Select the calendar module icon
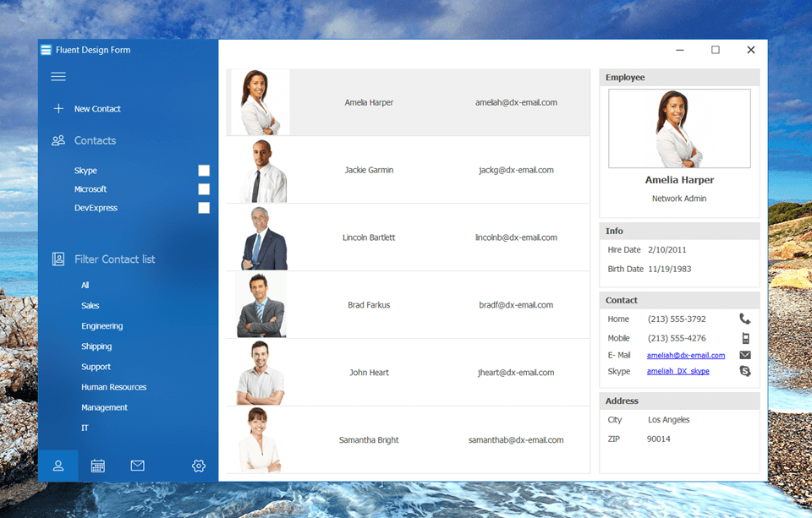Screen dimensions: 812x518 pyautogui.click(x=97, y=466)
